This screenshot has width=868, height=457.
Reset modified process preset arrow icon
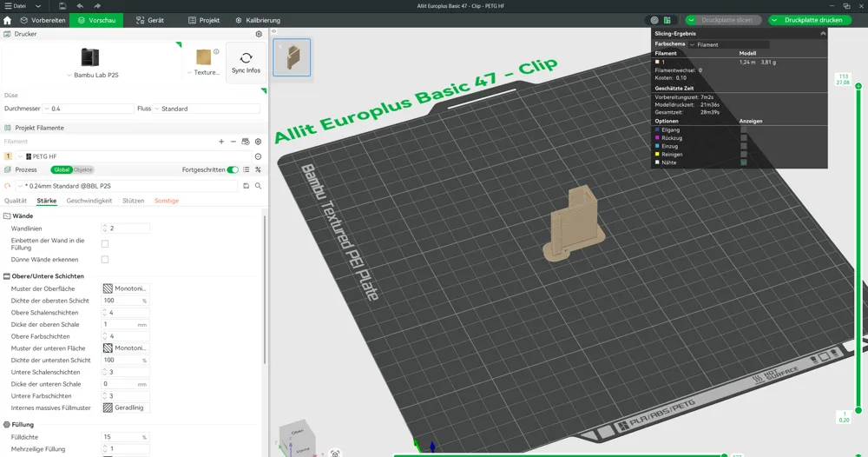coord(7,186)
